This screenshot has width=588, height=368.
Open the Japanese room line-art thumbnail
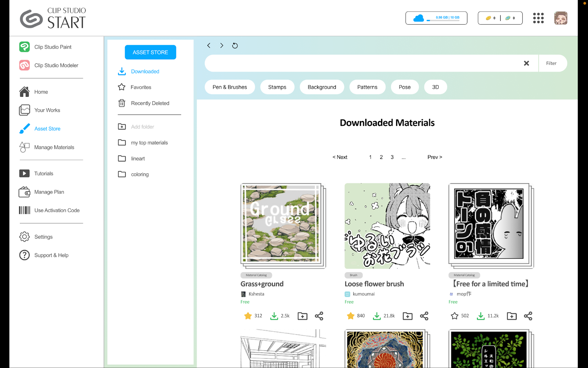click(x=283, y=348)
